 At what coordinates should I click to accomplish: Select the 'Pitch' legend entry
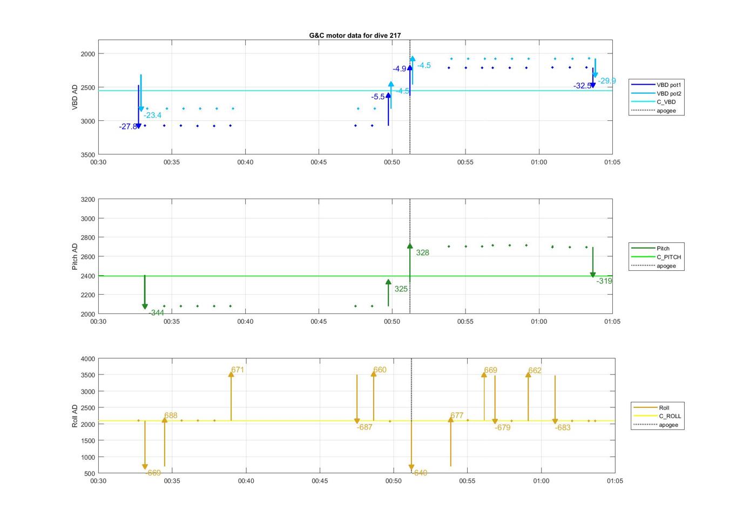[x=651, y=248]
